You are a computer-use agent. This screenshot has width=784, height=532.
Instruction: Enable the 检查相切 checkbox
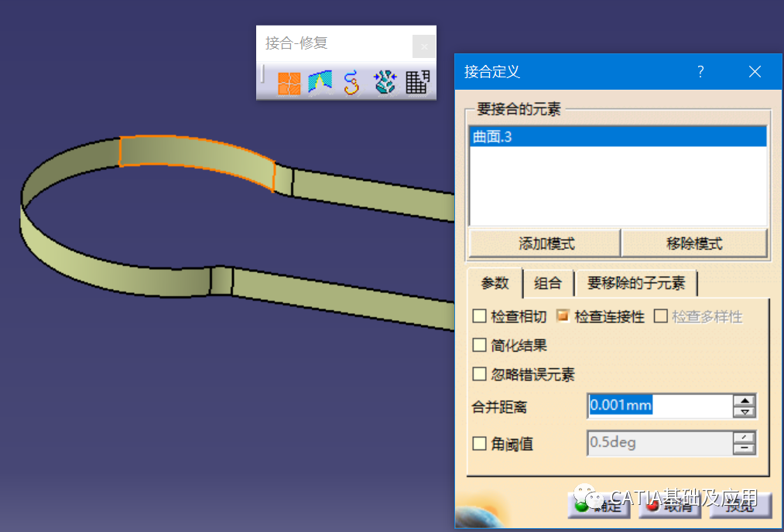point(479,315)
